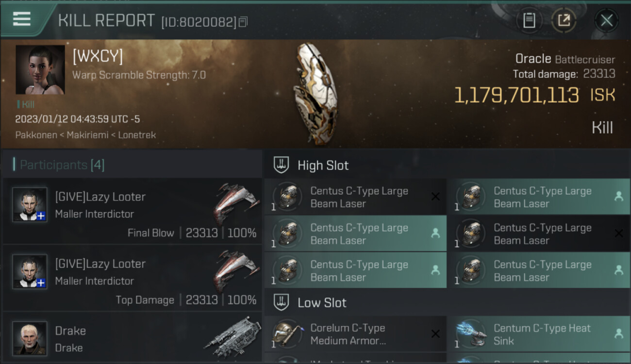Select Corelum C-Type Medium Armor module

coord(355,334)
